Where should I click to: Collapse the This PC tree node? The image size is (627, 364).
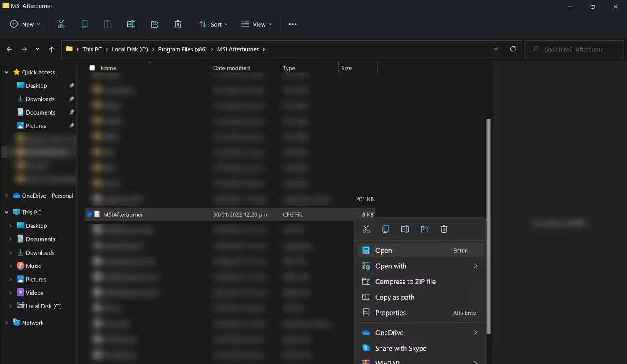pos(6,212)
